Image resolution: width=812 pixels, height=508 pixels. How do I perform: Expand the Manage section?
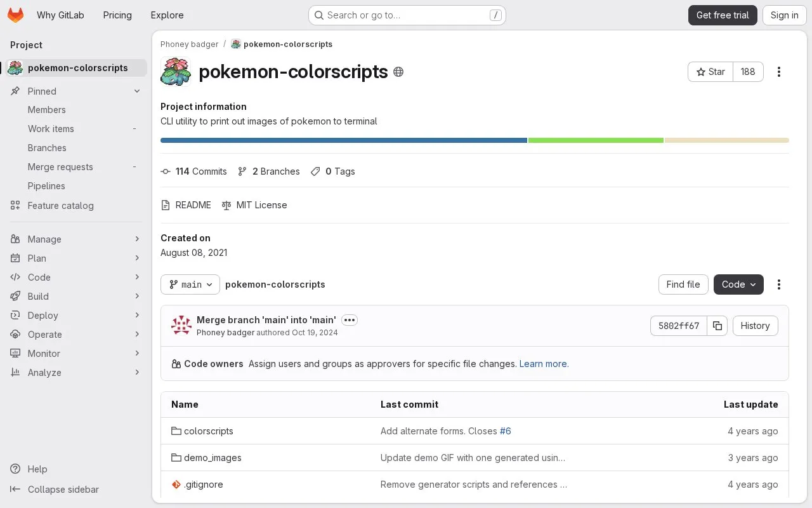(x=76, y=239)
